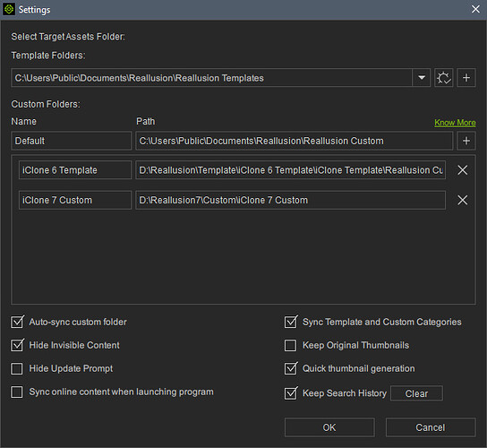487x448 pixels.
Task: Open the Template Folders path combo box
Action: [x=220, y=78]
